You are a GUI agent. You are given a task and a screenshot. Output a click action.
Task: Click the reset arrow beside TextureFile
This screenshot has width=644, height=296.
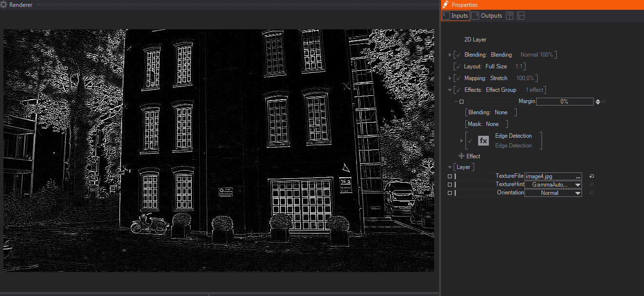590,176
